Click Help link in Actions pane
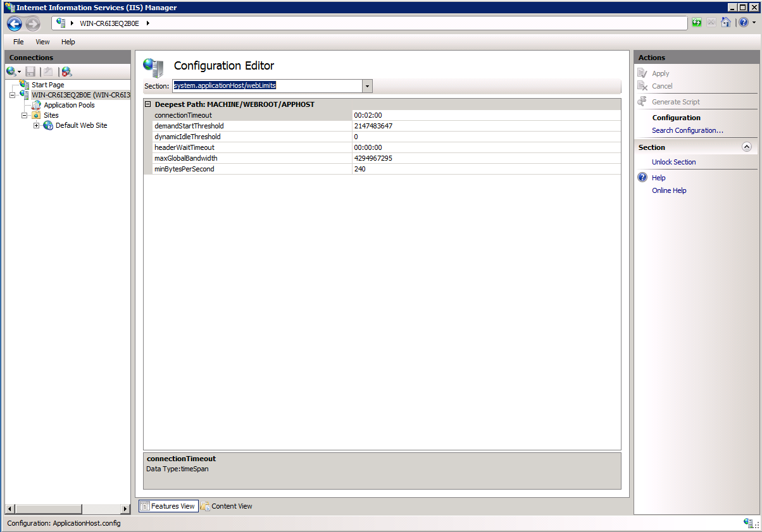 [x=659, y=178]
